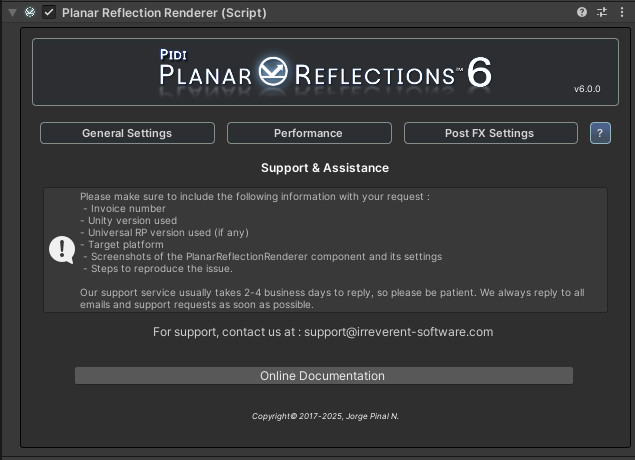Screen dimensions: 635x460
Task: Open Post FX Settings tab
Action: tap(490, 133)
